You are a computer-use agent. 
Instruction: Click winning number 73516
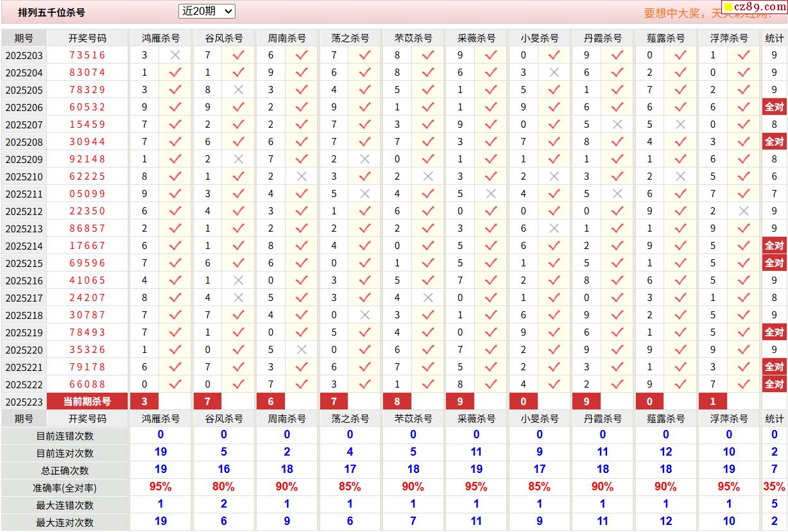tap(87, 55)
